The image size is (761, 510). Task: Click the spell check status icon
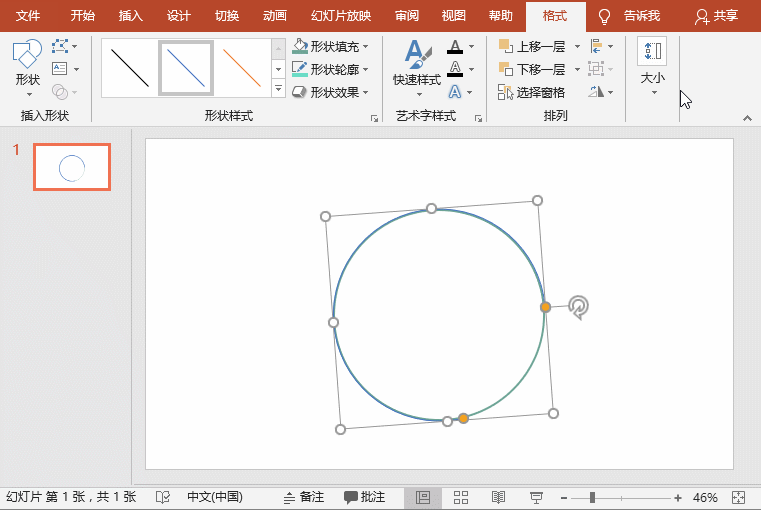(x=163, y=497)
